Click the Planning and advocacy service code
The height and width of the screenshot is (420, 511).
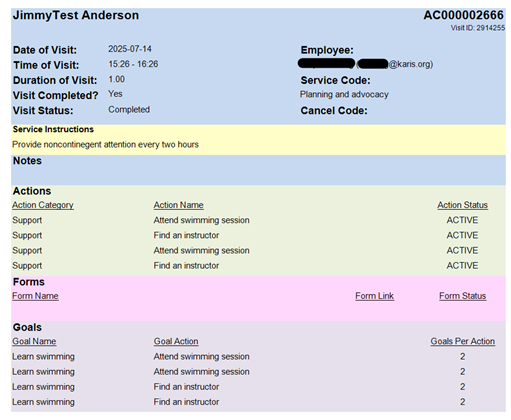[x=344, y=95]
